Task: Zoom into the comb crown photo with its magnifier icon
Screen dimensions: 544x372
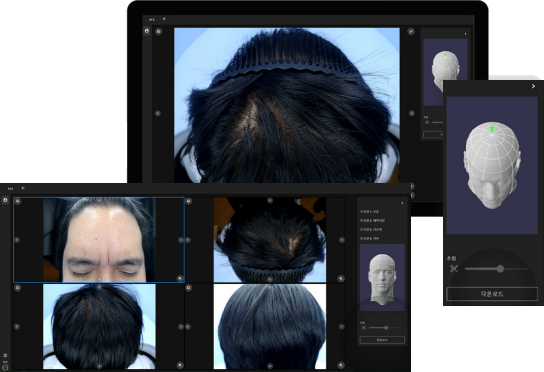Action: pos(341,278)
